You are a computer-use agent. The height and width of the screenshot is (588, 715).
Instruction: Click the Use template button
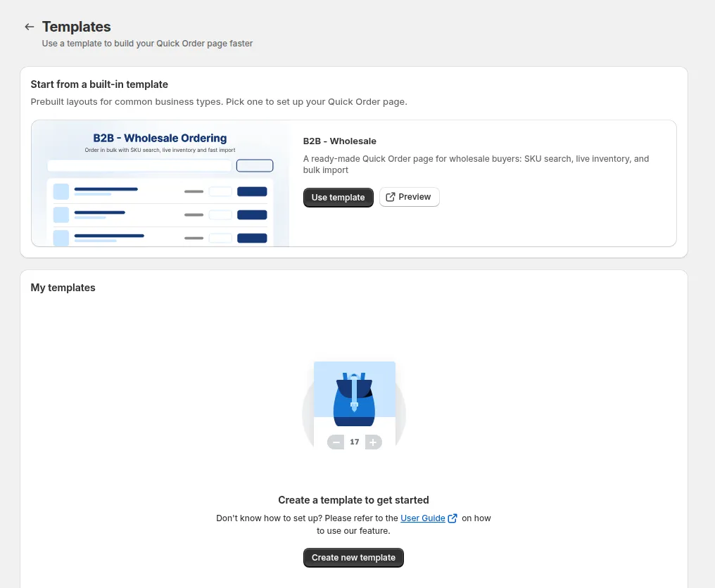click(x=338, y=198)
